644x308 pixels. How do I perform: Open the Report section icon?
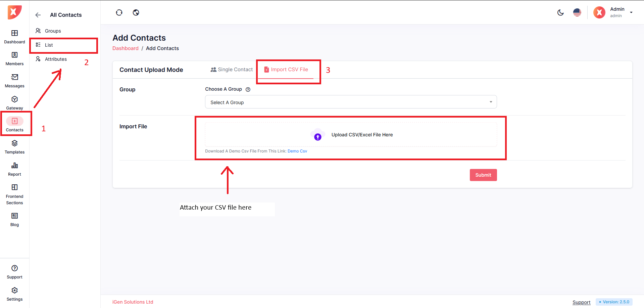pos(14,169)
